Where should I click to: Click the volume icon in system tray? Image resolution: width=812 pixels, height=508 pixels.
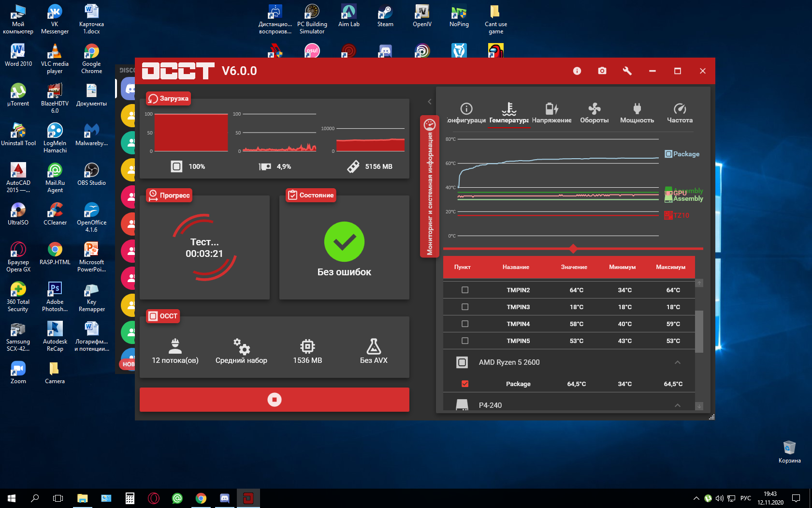pos(720,498)
